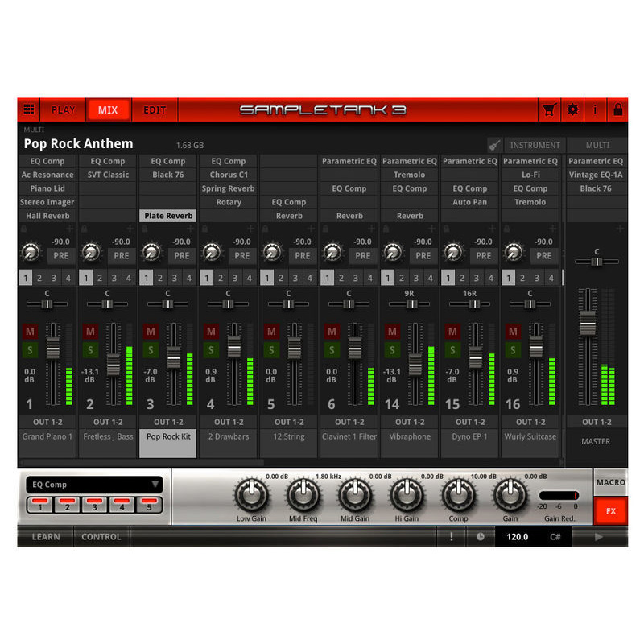644x644 pixels.
Task: Open the EQ Comp effect dropdown
Action: [x=94, y=485]
